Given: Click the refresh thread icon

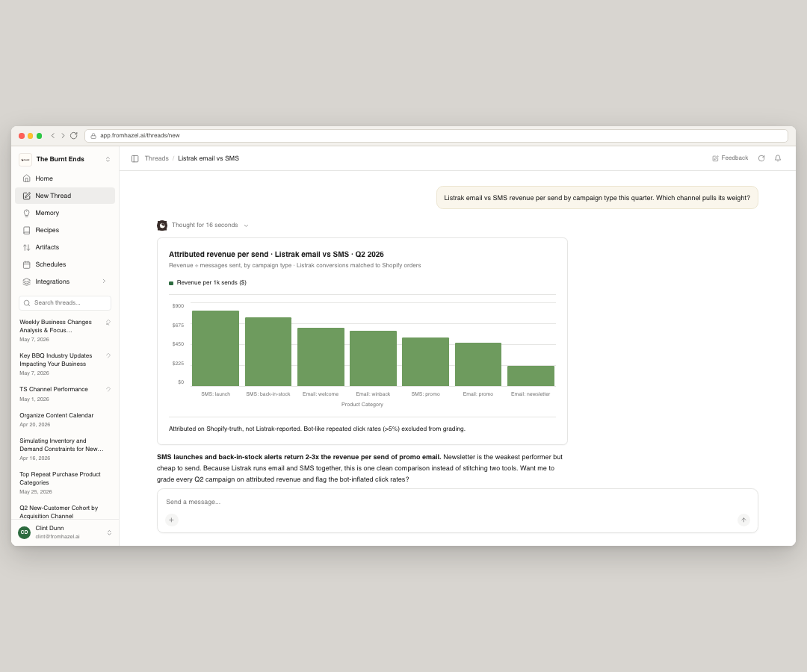Looking at the screenshot, I should pyautogui.click(x=761, y=158).
